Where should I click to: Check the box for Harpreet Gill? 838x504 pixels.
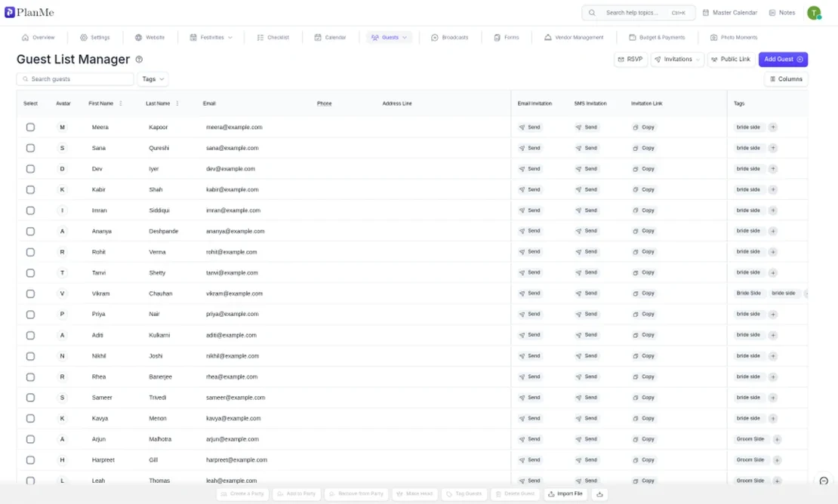point(30,460)
